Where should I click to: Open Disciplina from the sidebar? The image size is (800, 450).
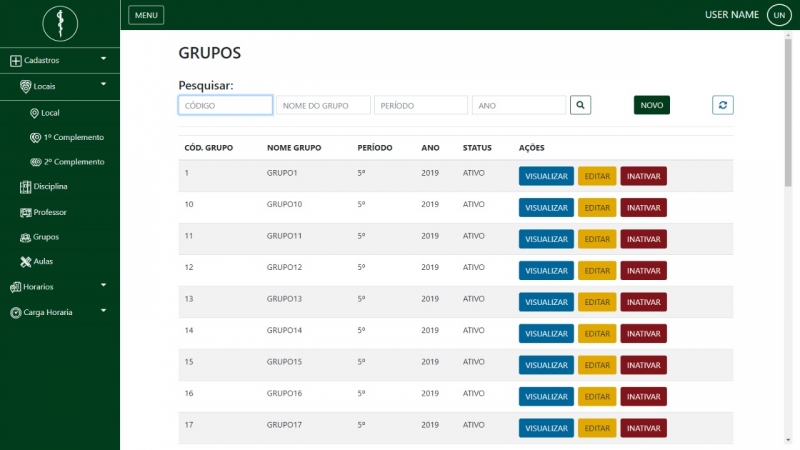click(x=49, y=186)
